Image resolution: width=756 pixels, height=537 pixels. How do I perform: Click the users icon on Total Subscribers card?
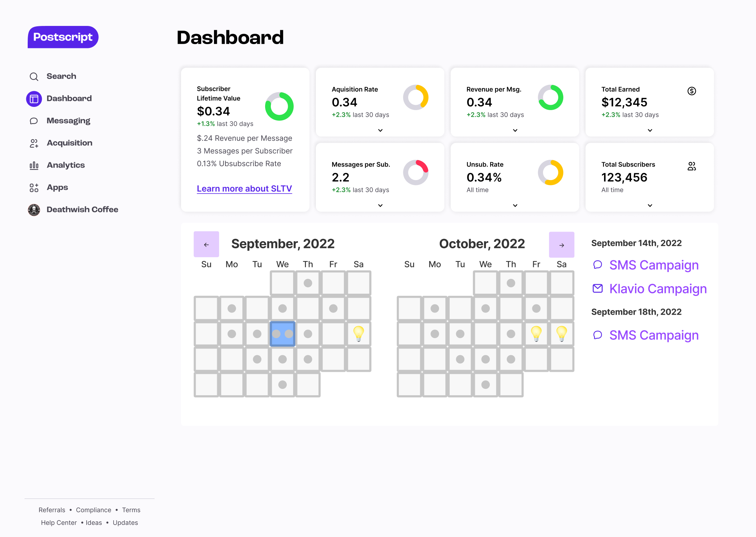click(692, 166)
